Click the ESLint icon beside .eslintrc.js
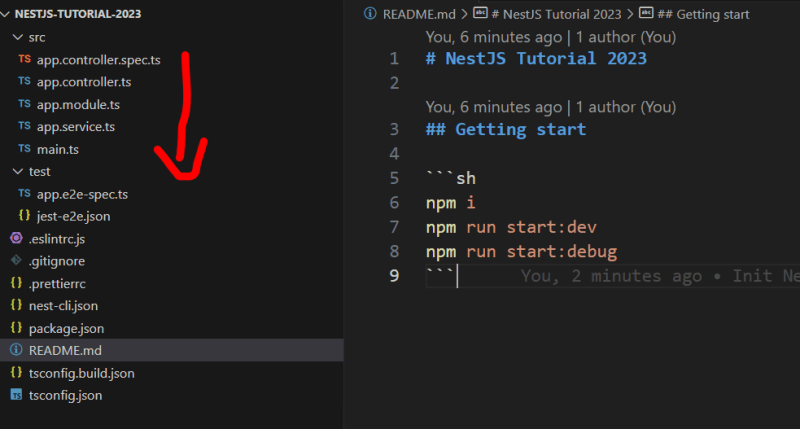The width and height of the screenshot is (800, 429). (16, 238)
